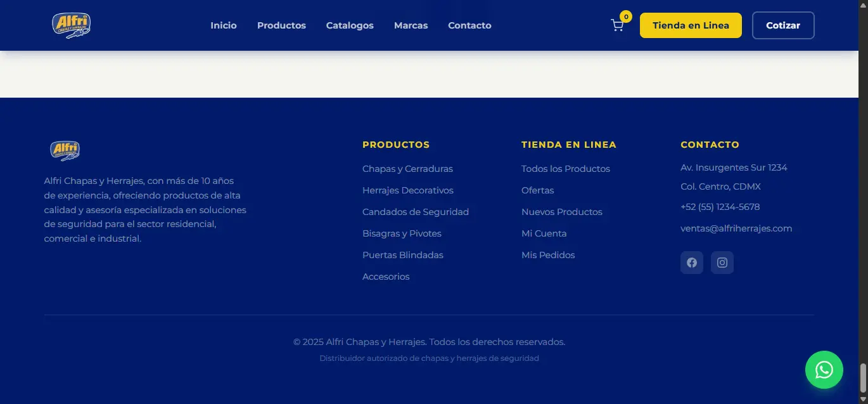Click the Col. Centro, CDMX text

[x=720, y=186]
